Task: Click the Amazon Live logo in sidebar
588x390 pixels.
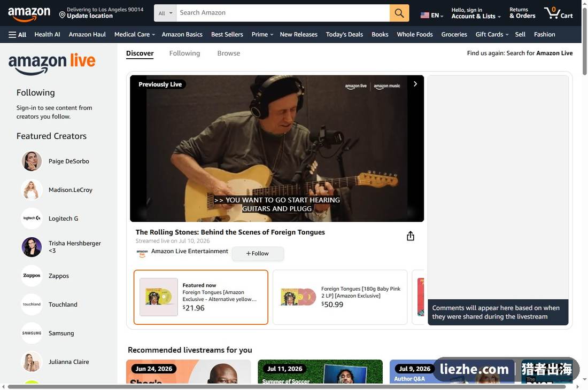Action: tap(52, 64)
